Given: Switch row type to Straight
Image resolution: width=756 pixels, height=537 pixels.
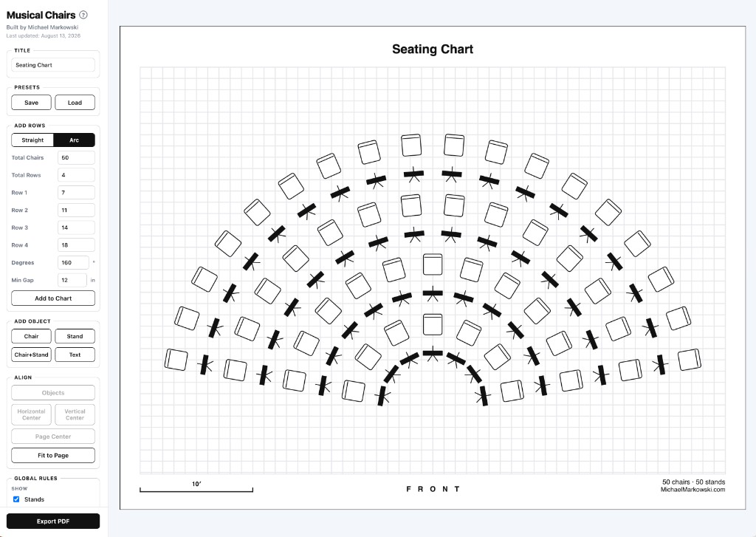Looking at the screenshot, I should (x=32, y=140).
